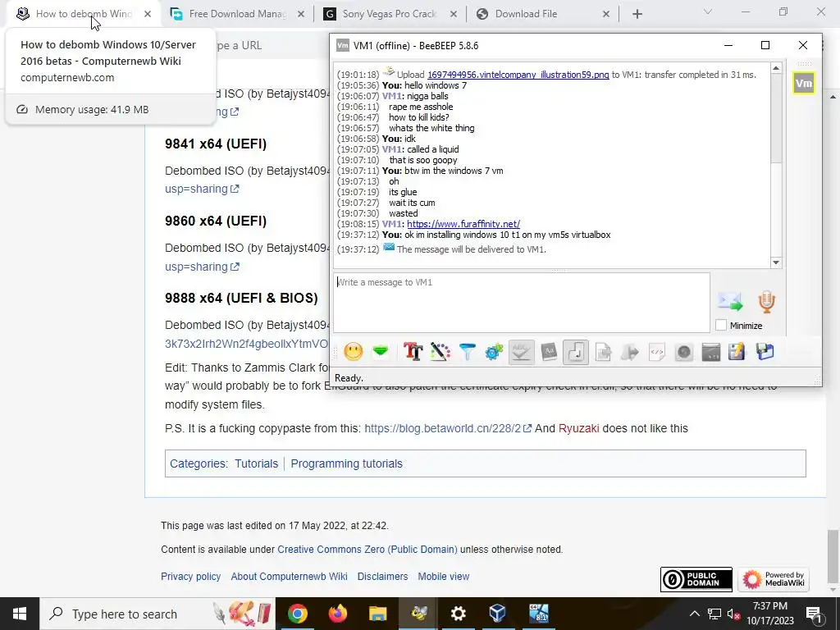
Task: Close the Free Download Manager tab
Action: click(301, 14)
